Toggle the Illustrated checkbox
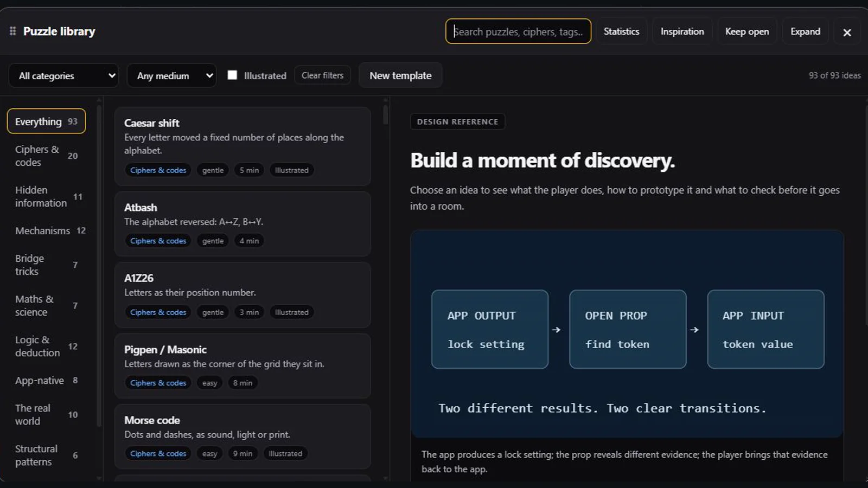The height and width of the screenshot is (488, 868). point(232,75)
